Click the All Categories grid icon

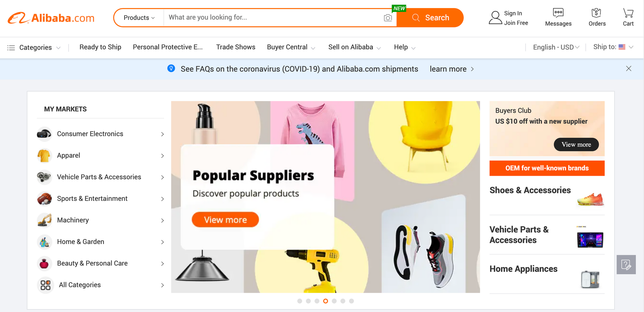point(45,285)
